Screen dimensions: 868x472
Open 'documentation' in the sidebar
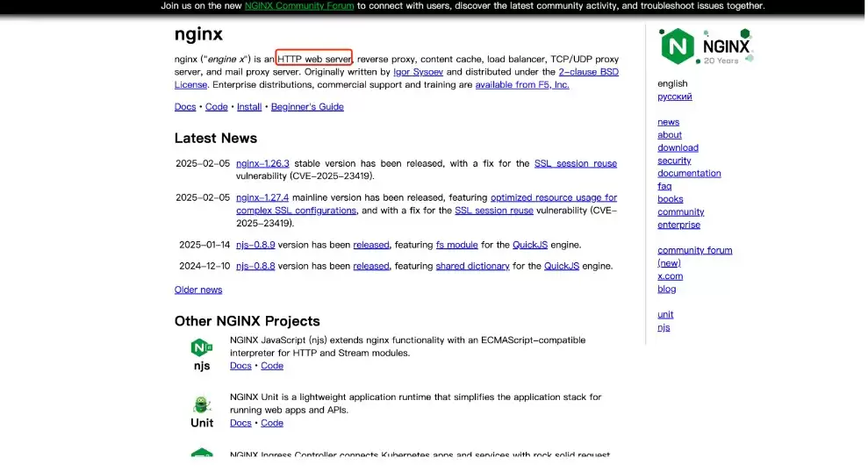point(689,173)
